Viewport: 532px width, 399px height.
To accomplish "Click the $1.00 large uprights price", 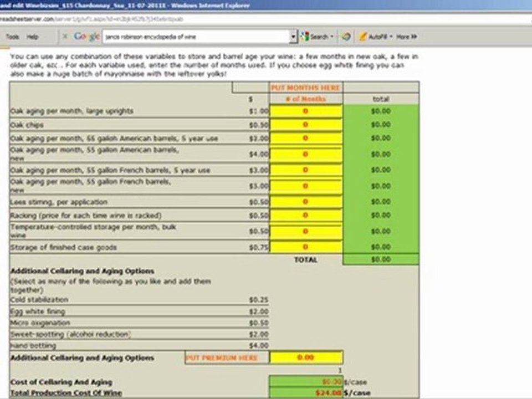I will click(259, 111).
